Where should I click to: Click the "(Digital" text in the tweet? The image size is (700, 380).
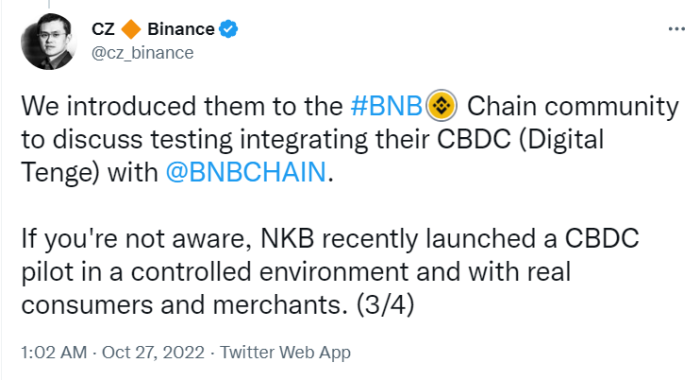tap(561, 139)
